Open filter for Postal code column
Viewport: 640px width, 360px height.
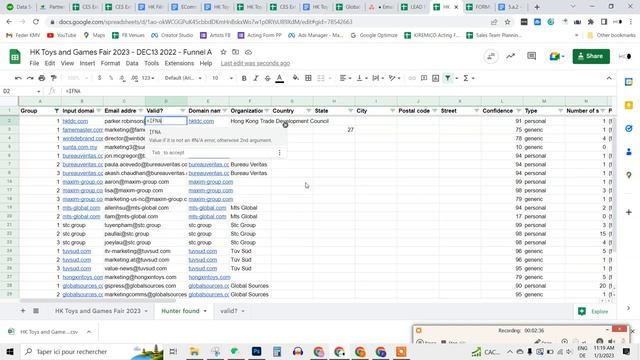click(434, 111)
